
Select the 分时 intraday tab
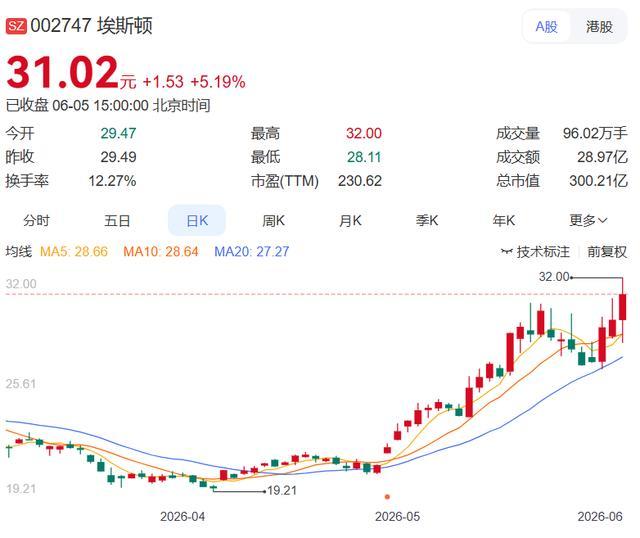(x=36, y=220)
